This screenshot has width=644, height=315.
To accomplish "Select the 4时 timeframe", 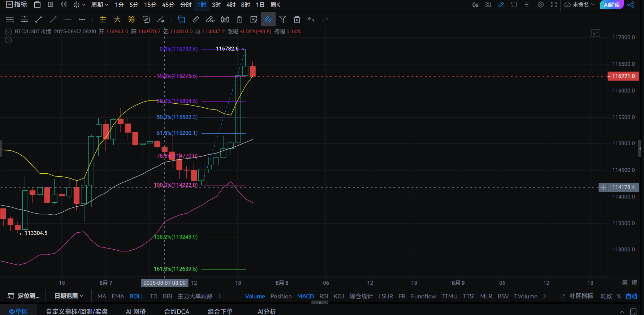I will (x=231, y=5).
